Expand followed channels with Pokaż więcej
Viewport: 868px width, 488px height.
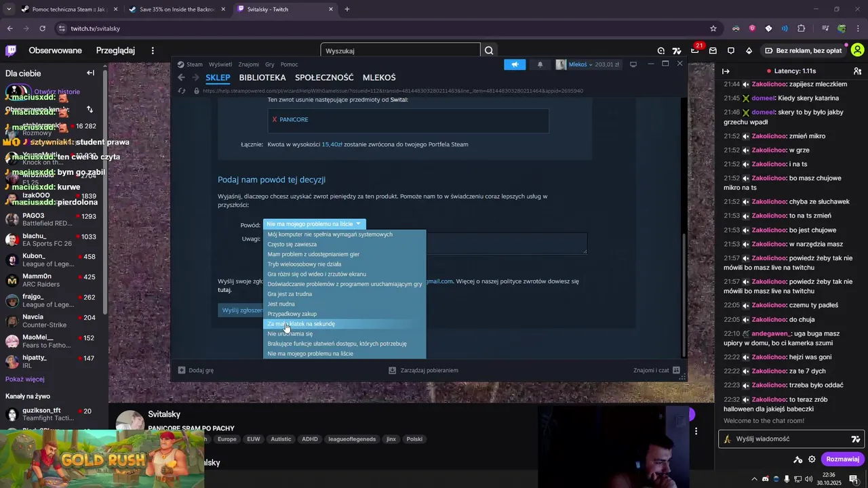25,379
